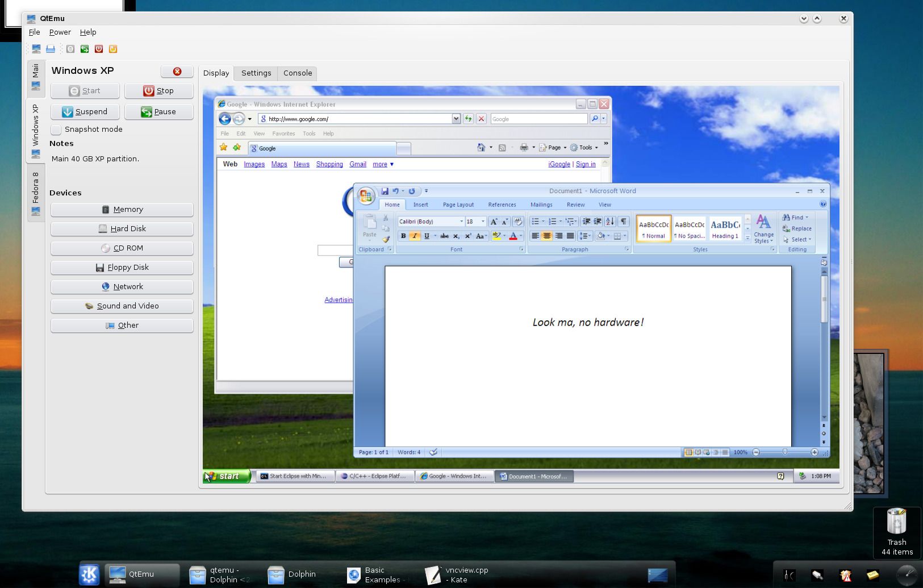Switch to the Settings tab in QtEmu
The height and width of the screenshot is (588, 923).
[256, 73]
